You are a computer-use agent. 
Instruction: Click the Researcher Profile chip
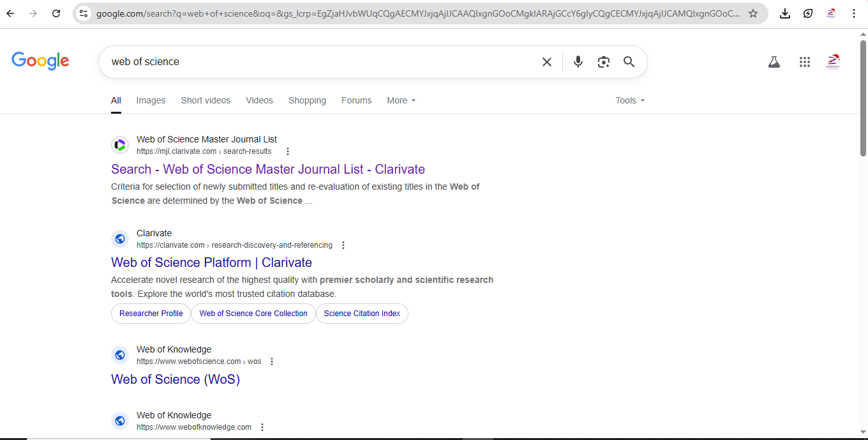point(151,314)
